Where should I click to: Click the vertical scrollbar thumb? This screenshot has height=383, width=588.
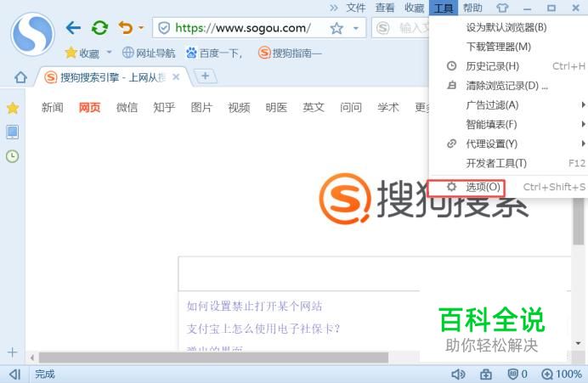pos(579,221)
